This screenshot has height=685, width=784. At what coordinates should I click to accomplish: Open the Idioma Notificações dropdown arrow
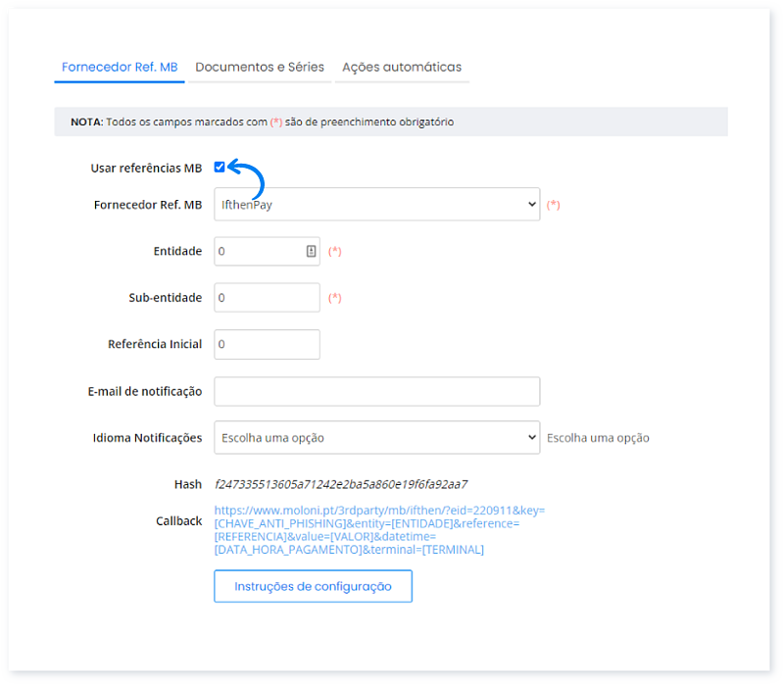tap(529, 437)
